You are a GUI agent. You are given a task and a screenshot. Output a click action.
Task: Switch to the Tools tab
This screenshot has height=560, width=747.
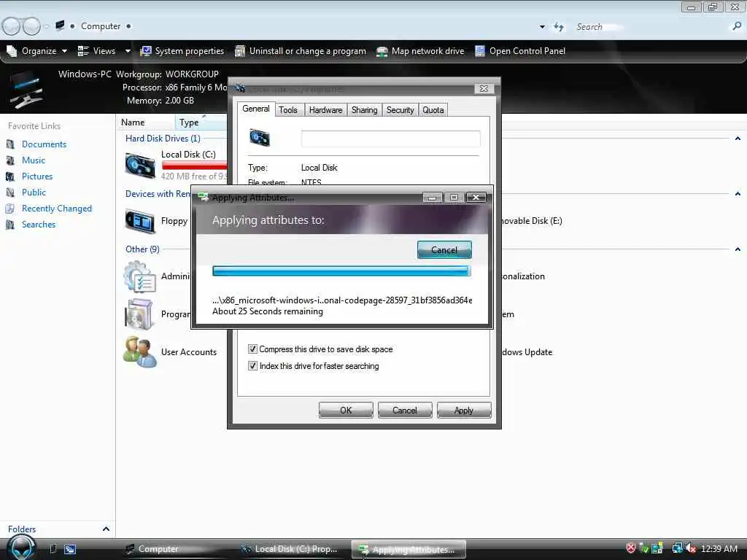287,110
